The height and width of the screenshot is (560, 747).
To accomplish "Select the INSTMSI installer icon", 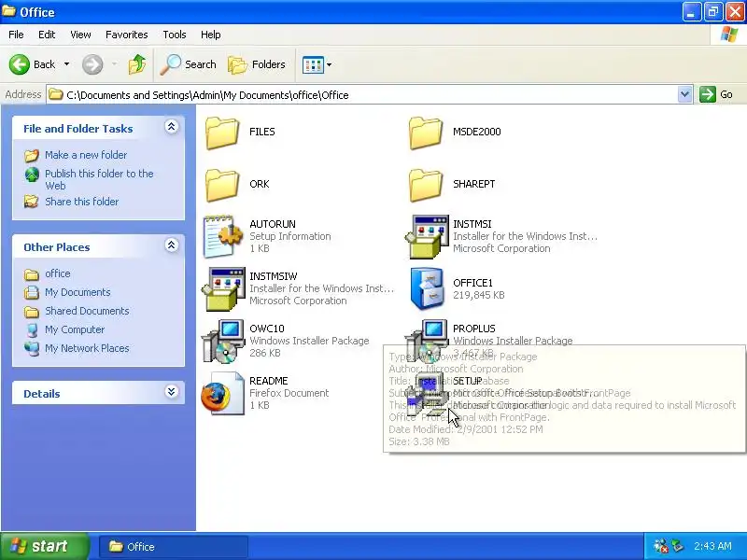I will click(427, 237).
